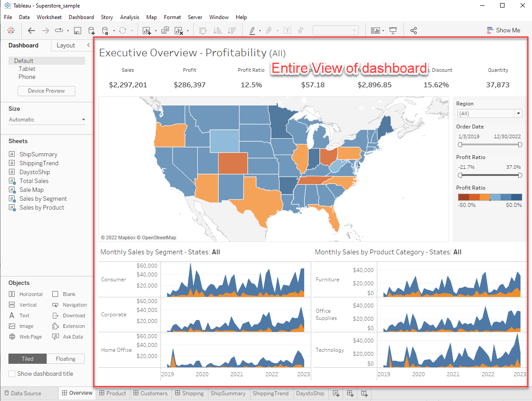Collapse the side pane with the arrow

[x=88, y=45]
